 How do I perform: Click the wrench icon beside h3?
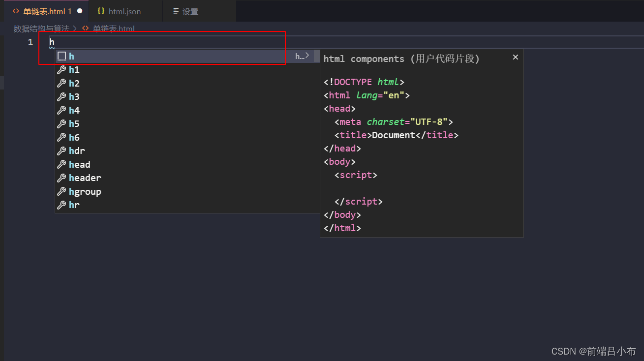pyautogui.click(x=61, y=97)
